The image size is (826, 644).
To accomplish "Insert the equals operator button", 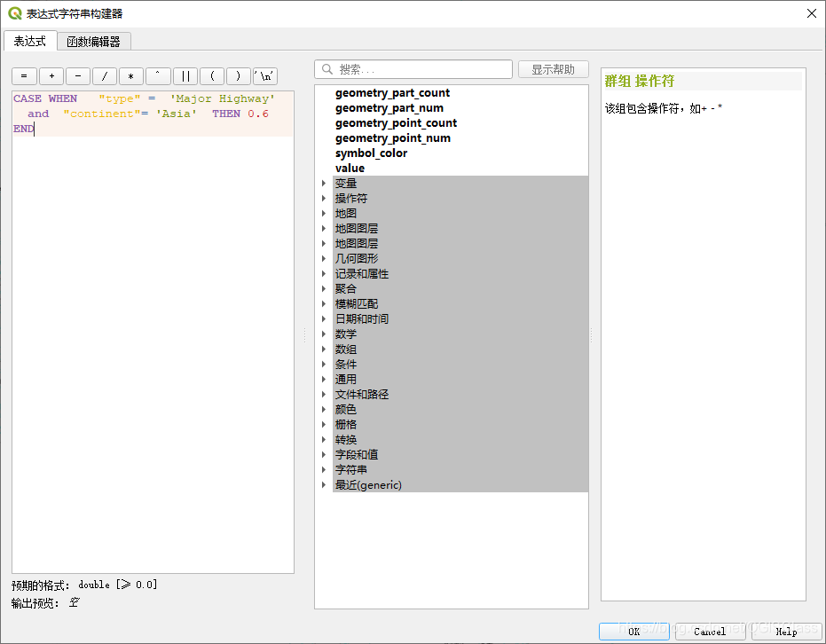I will click(x=24, y=76).
